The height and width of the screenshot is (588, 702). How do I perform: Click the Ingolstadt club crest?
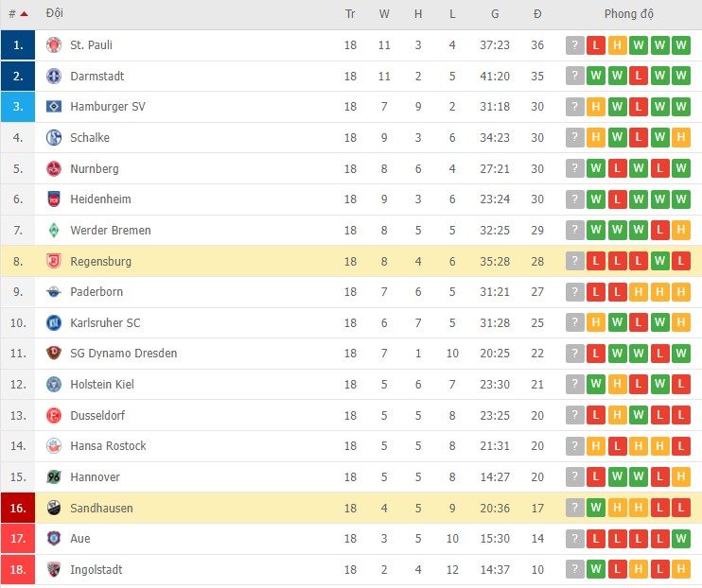[54, 570]
